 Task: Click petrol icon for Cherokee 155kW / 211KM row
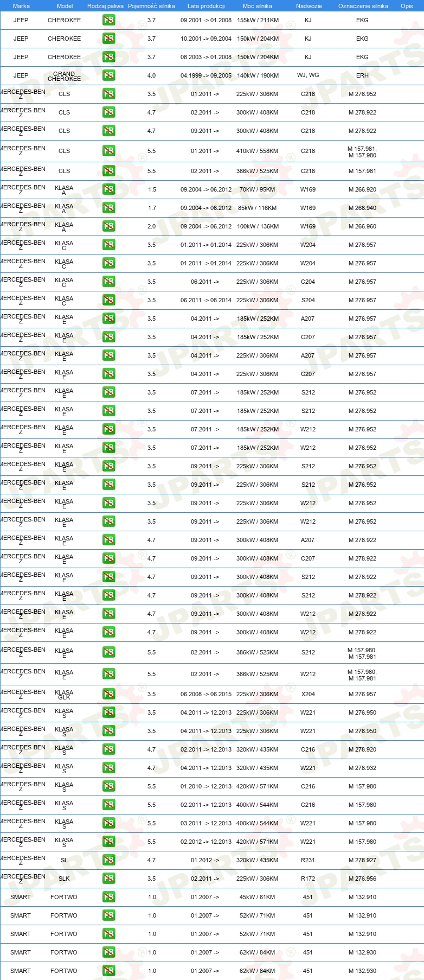coord(108,20)
